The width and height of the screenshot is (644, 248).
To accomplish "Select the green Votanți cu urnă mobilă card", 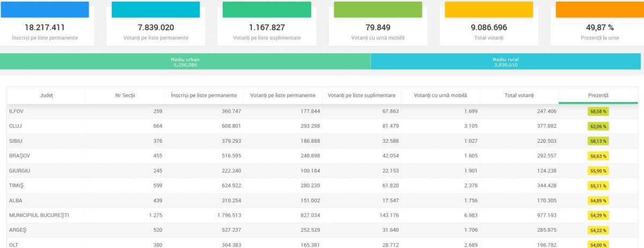I will click(x=378, y=24).
